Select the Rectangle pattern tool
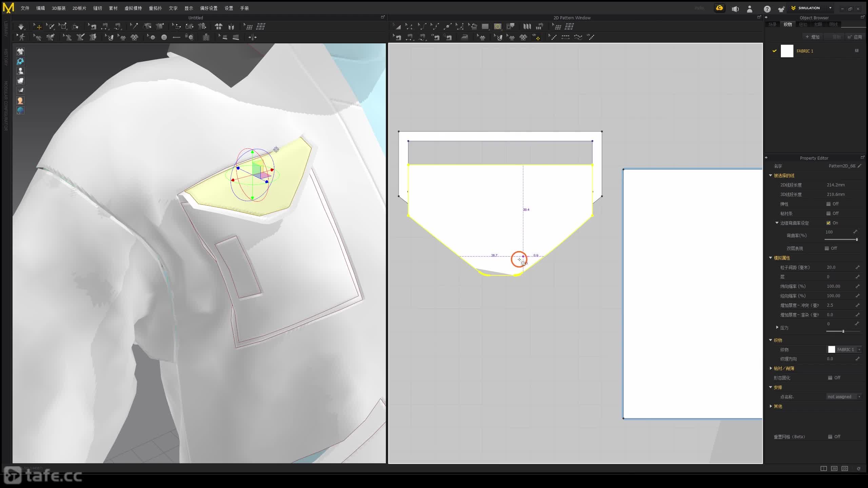The image size is (868, 488). pos(485,26)
